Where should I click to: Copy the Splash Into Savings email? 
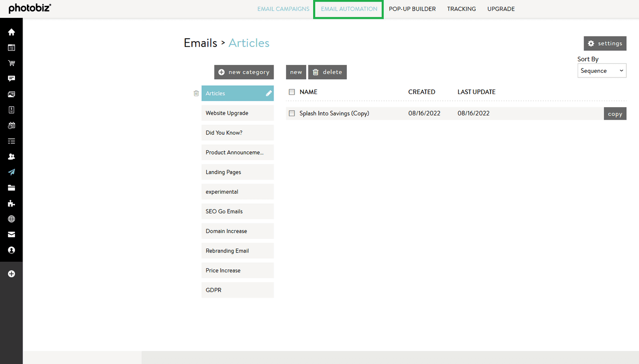(x=615, y=113)
